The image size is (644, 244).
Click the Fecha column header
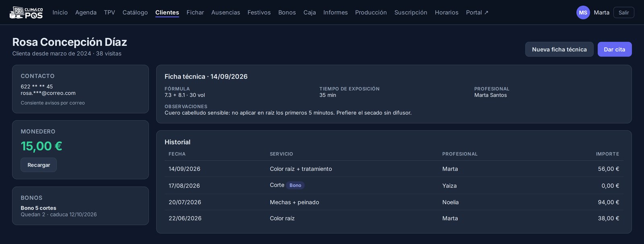[177, 154]
